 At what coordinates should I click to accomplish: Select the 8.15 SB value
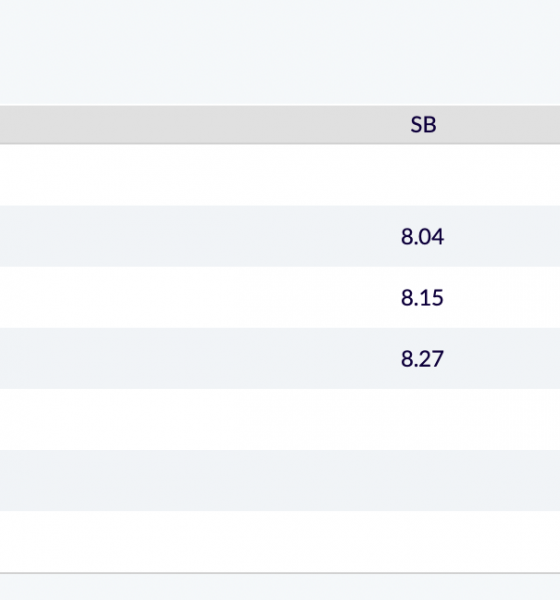click(x=422, y=298)
